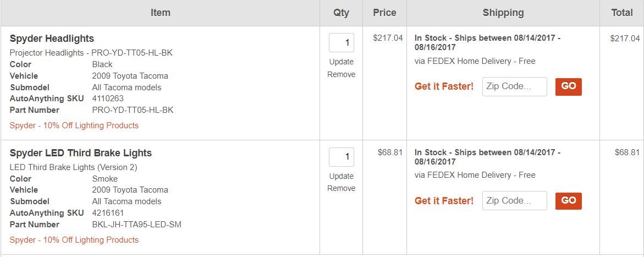Click Get it Faster for Headlights
This screenshot has width=644, height=257.
444,87
